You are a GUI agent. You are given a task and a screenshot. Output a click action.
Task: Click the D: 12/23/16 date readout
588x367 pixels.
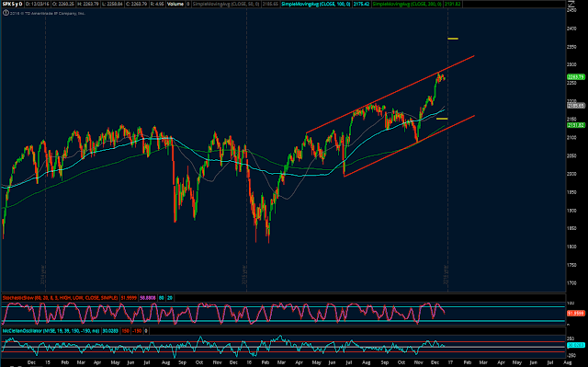pyautogui.click(x=39, y=4)
